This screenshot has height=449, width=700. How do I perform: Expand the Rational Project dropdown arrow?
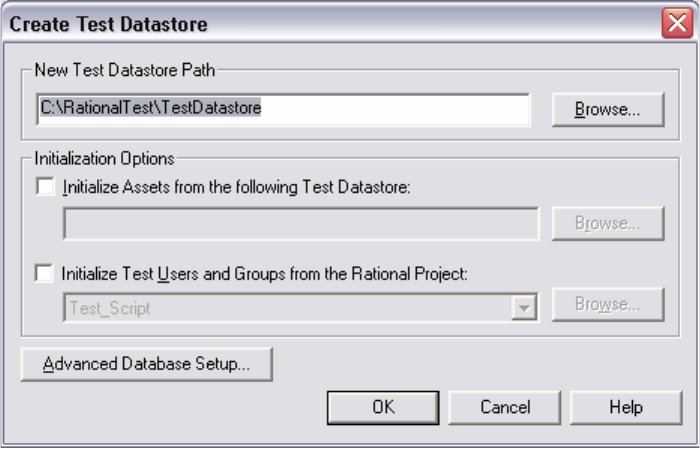click(524, 308)
